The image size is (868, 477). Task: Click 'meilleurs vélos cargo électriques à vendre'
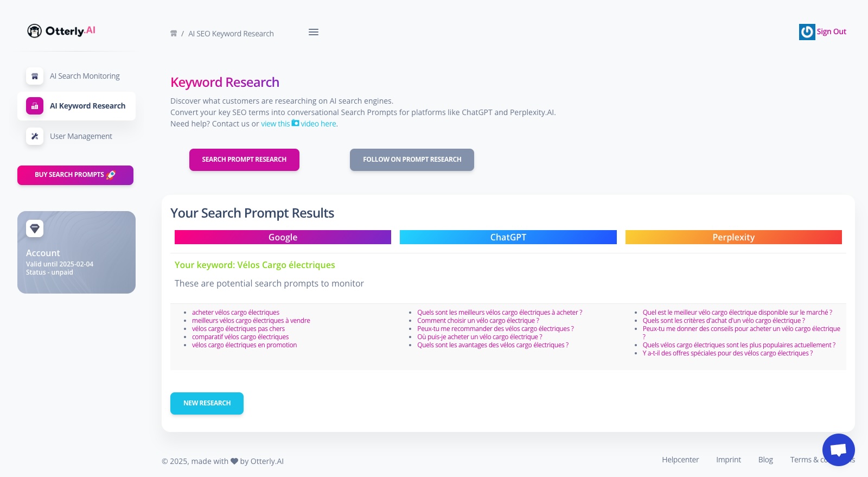(x=251, y=321)
